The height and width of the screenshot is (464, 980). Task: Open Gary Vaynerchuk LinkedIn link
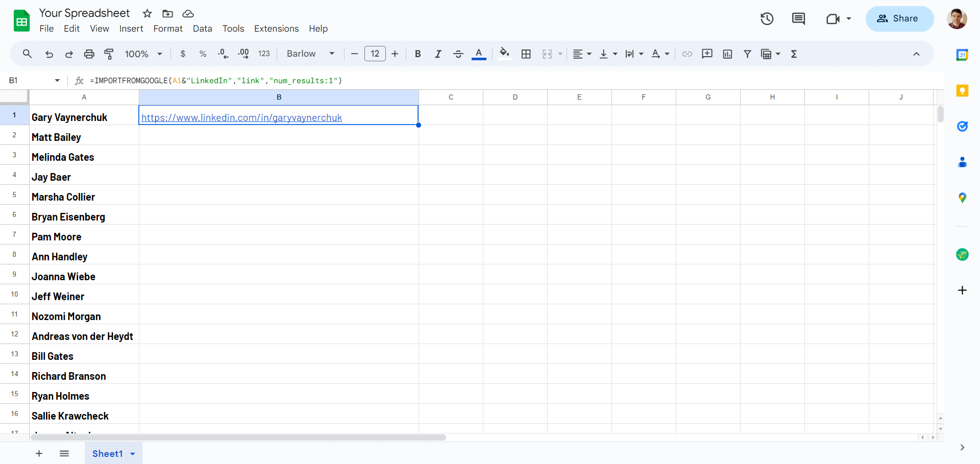[x=241, y=117]
